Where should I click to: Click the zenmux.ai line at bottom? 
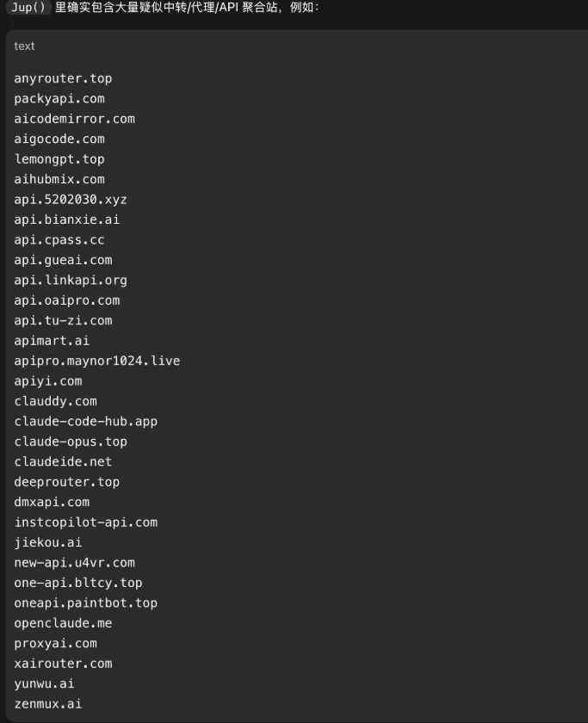click(47, 704)
